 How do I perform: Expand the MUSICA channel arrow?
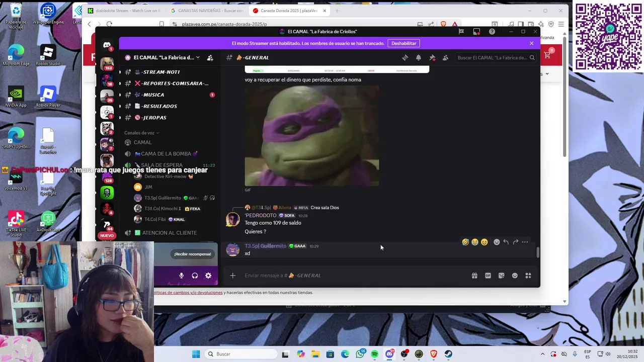tap(120, 95)
